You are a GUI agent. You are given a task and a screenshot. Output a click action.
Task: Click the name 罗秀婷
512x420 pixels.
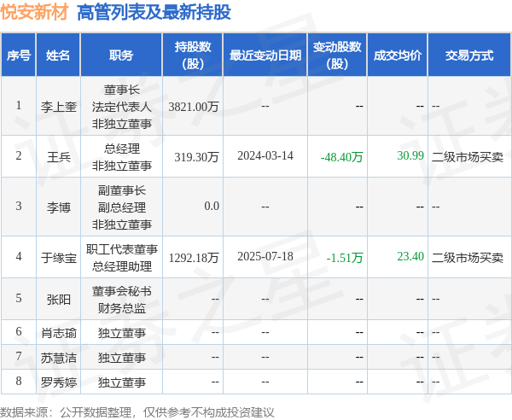pos(58,382)
